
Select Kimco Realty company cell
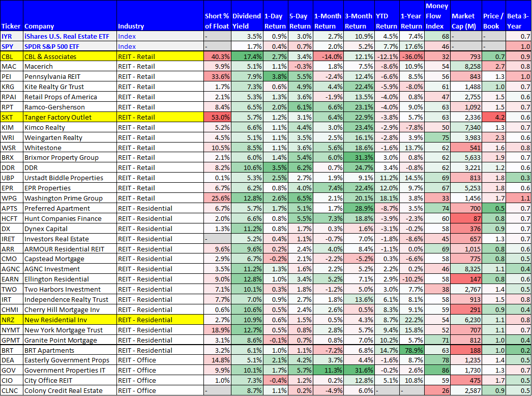click(x=70, y=128)
